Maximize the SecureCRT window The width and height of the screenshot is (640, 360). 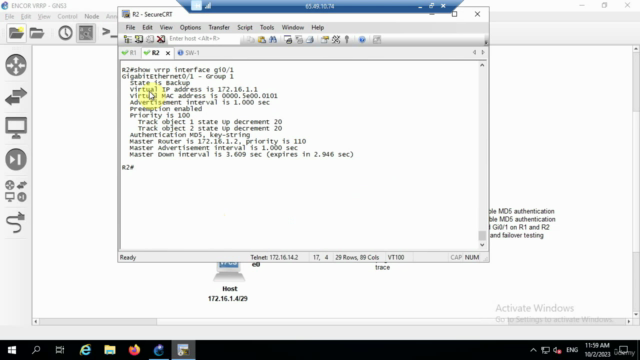[454, 14]
